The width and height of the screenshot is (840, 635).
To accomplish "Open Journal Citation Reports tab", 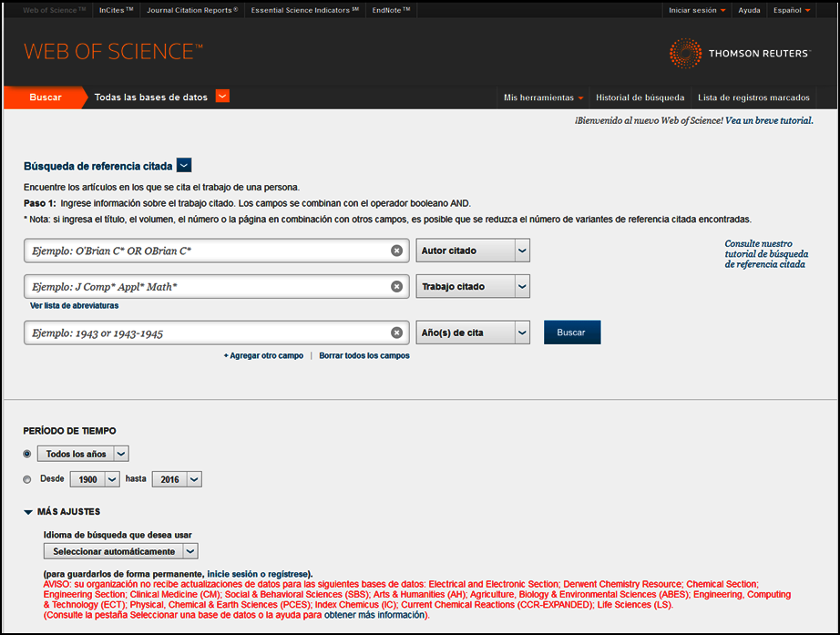I will [192, 10].
